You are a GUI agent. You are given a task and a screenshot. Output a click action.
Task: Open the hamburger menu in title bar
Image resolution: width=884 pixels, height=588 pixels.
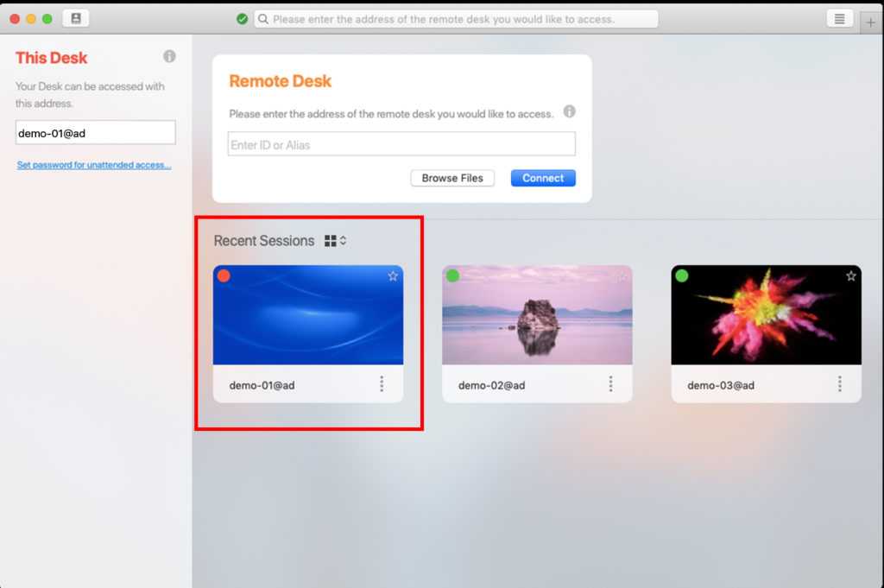(x=839, y=18)
